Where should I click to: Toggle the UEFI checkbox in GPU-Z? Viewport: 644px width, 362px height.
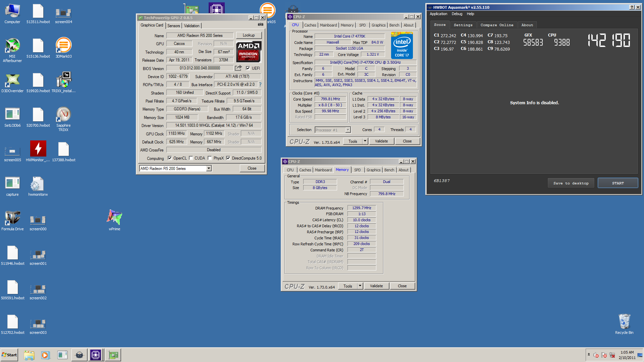pos(248,68)
